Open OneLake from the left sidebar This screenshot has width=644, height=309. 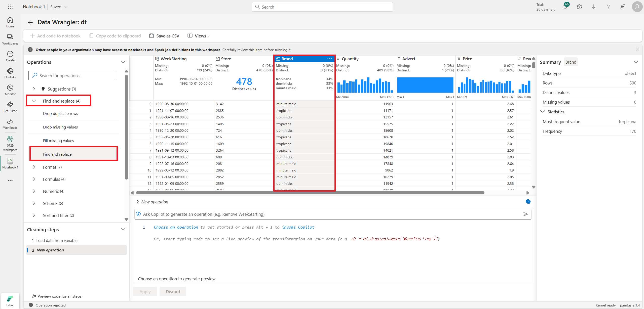[x=10, y=73]
